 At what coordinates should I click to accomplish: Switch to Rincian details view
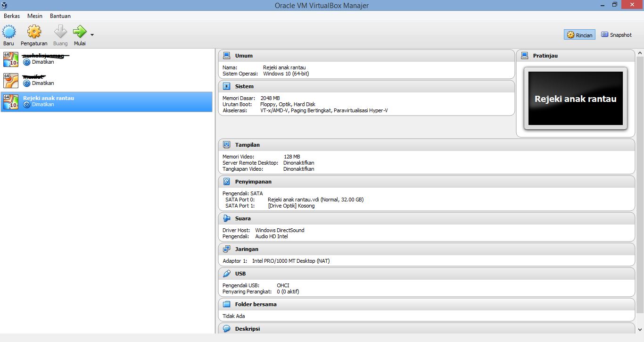pos(579,35)
